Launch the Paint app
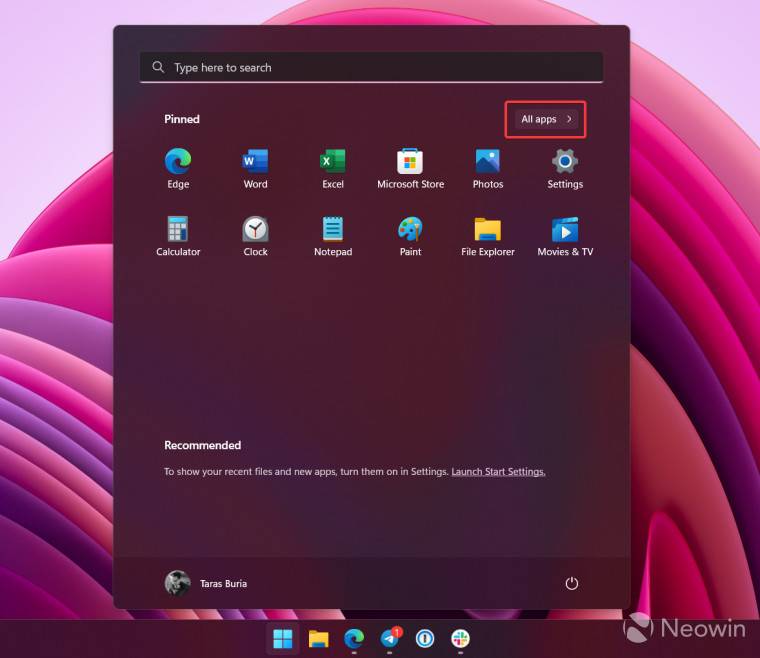The image size is (760, 658). point(411,236)
